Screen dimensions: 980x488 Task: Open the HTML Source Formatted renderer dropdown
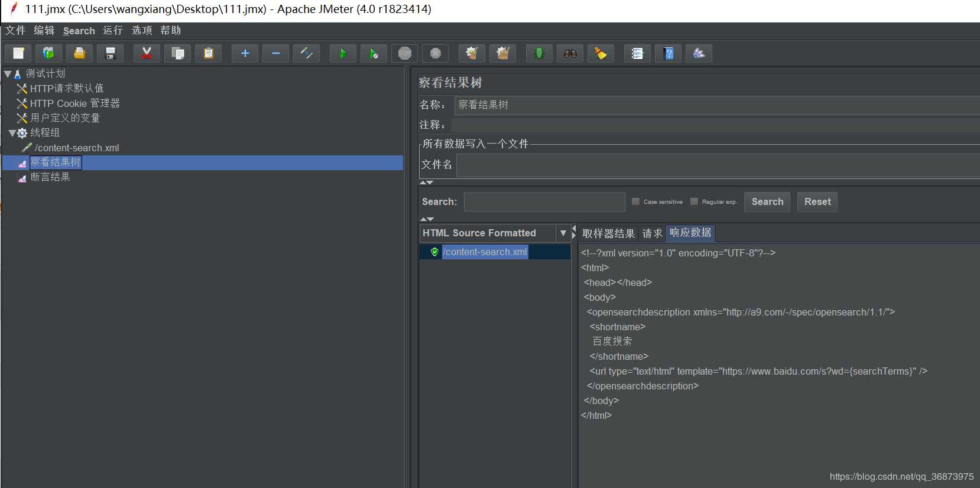tap(563, 233)
